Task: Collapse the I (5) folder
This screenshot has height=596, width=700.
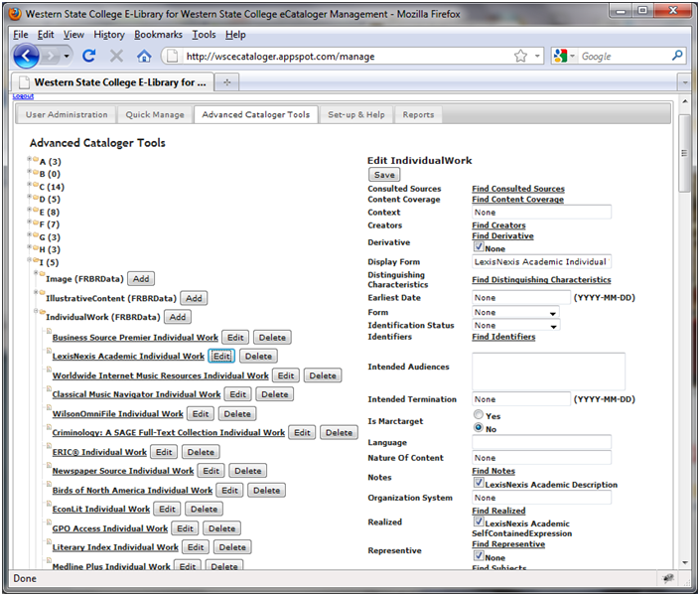Action: (x=29, y=259)
